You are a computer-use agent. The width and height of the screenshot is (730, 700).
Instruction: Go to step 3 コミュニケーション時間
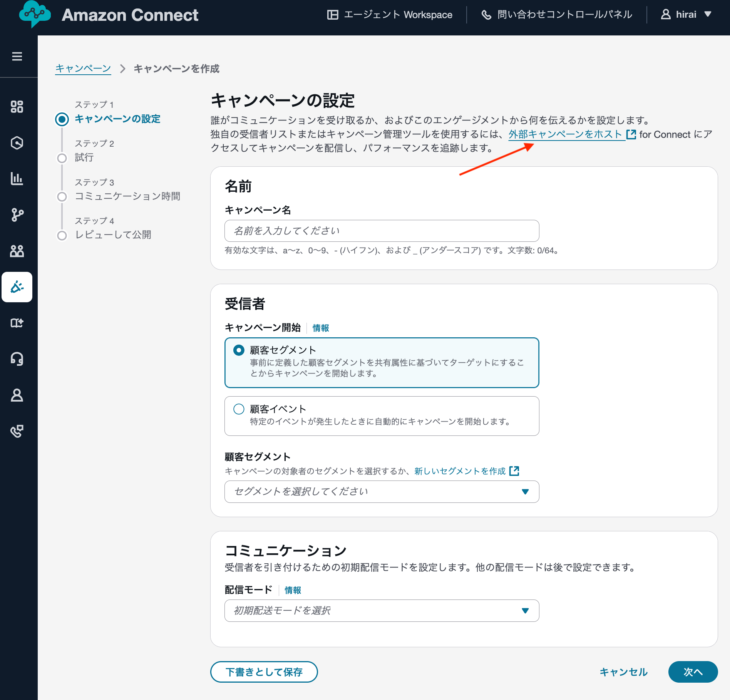pyautogui.click(x=127, y=196)
